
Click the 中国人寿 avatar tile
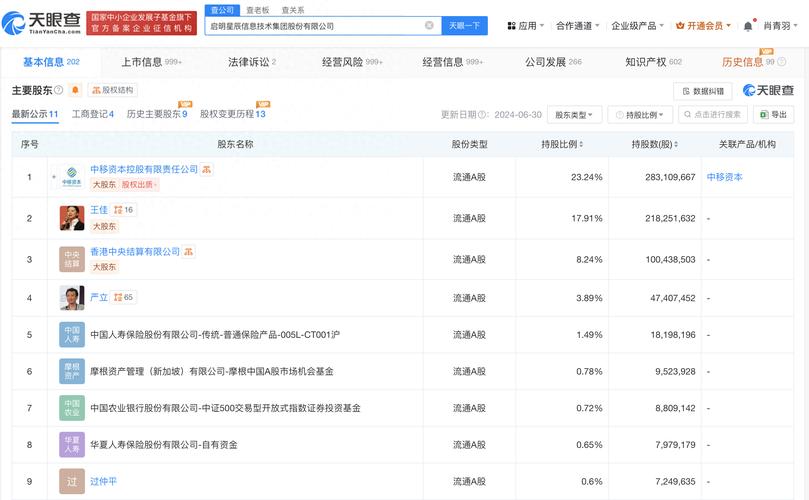pos(72,334)
